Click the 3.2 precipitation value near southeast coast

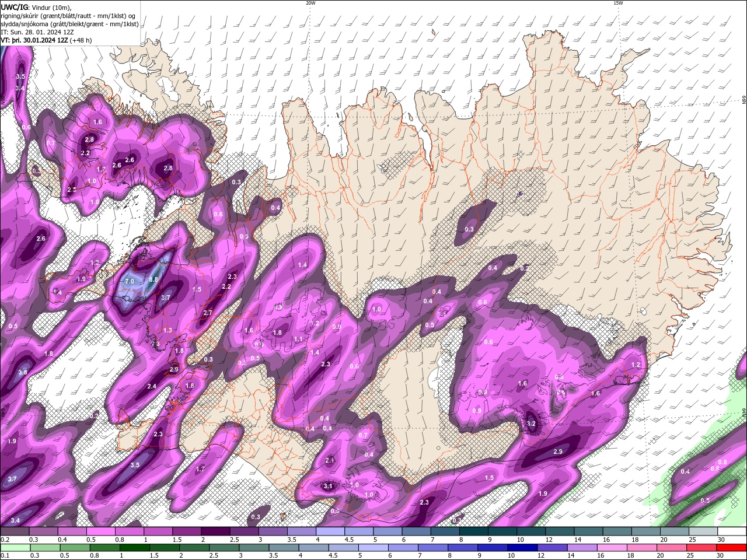[531, 423]
